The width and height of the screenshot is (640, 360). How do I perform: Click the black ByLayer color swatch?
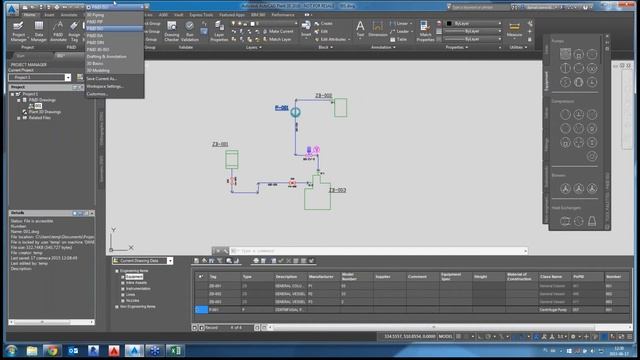pos(449,23)
